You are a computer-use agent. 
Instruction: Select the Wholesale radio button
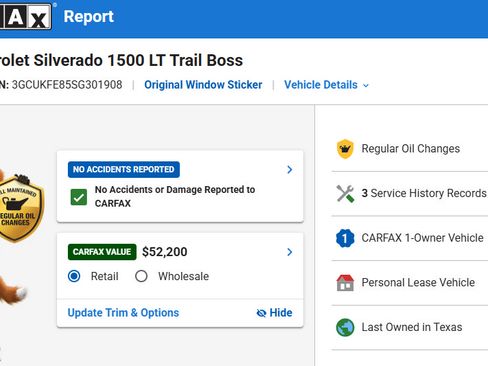tap(141, 276)
